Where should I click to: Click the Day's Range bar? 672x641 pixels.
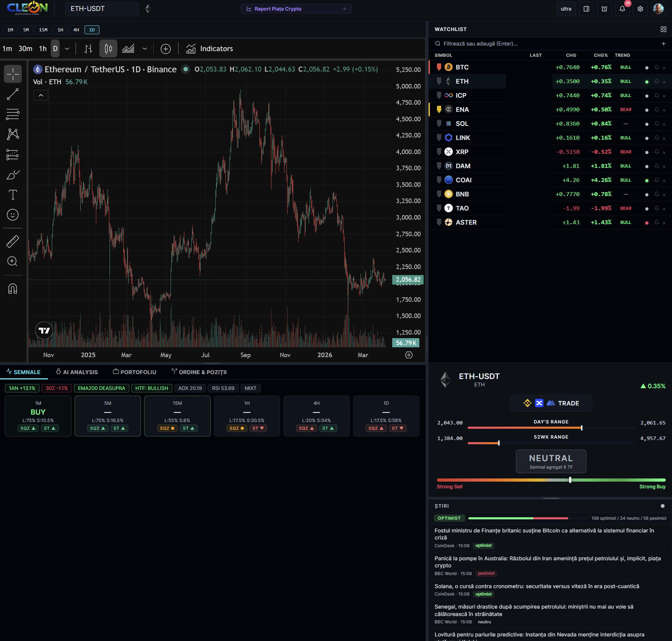point(551,428)
